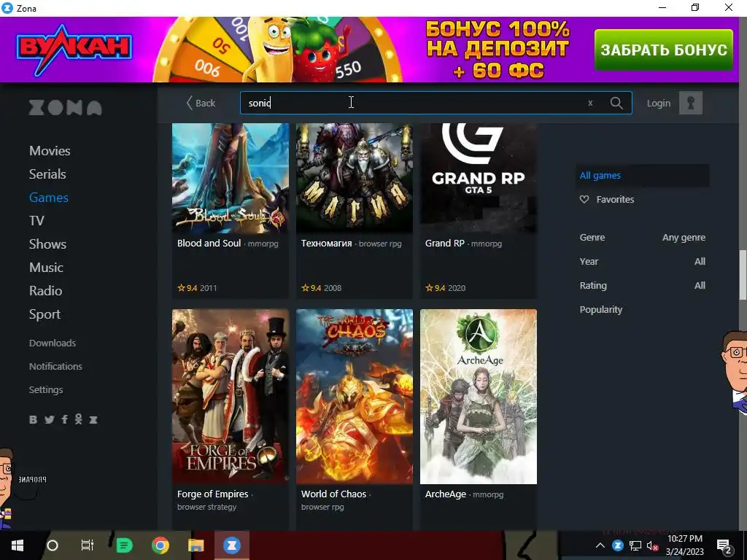The height and width of the screenshot is (560, 747).
Task: Open the Grand RP GTA 5 cover
Action: coord(479,179)
